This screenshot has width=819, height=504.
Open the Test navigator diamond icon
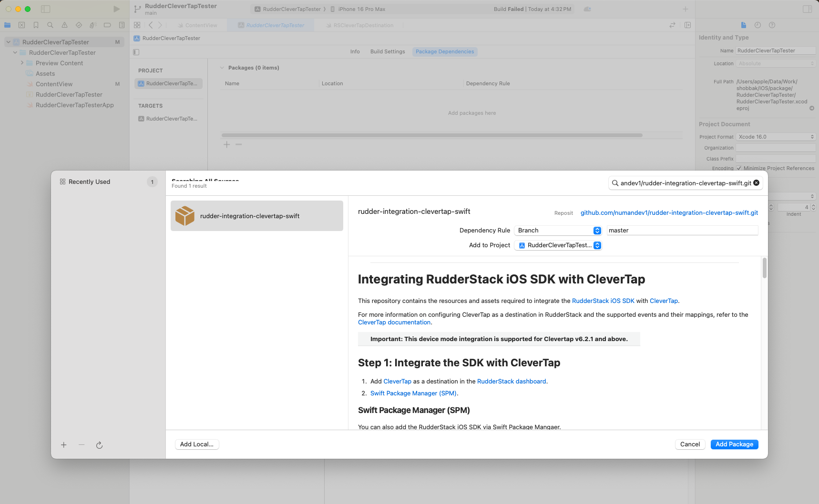[x=79, y=25]
